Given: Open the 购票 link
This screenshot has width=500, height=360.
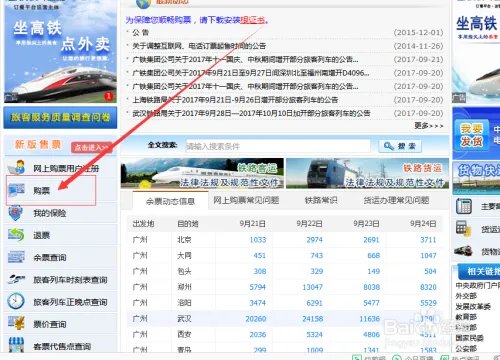Looking at the screenshot, I should coord(41,191).
